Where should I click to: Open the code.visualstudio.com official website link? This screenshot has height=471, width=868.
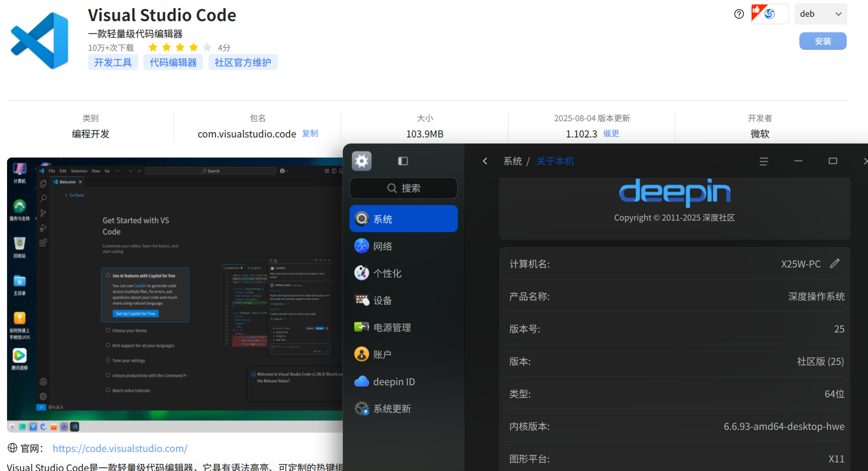coord(120,448)
